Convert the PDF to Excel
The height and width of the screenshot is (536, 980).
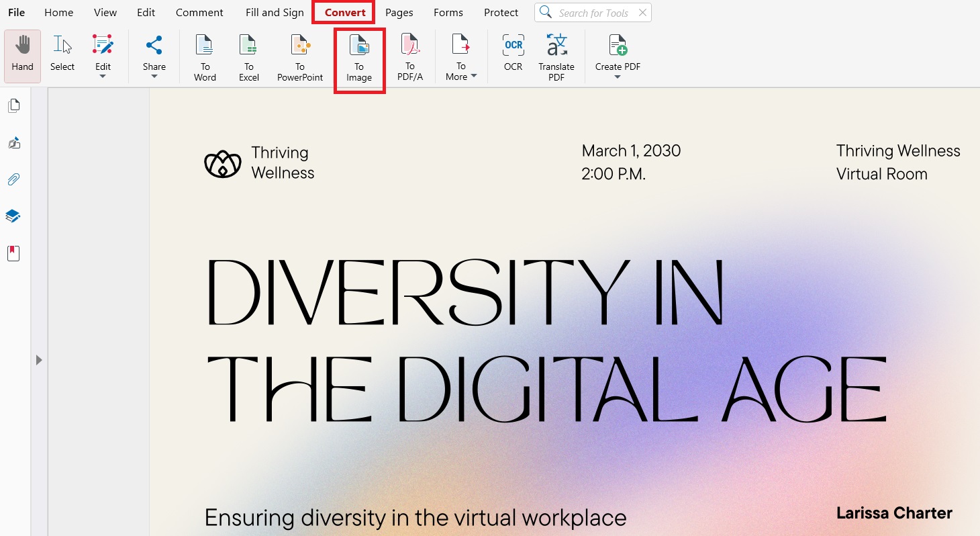point(248,55)
